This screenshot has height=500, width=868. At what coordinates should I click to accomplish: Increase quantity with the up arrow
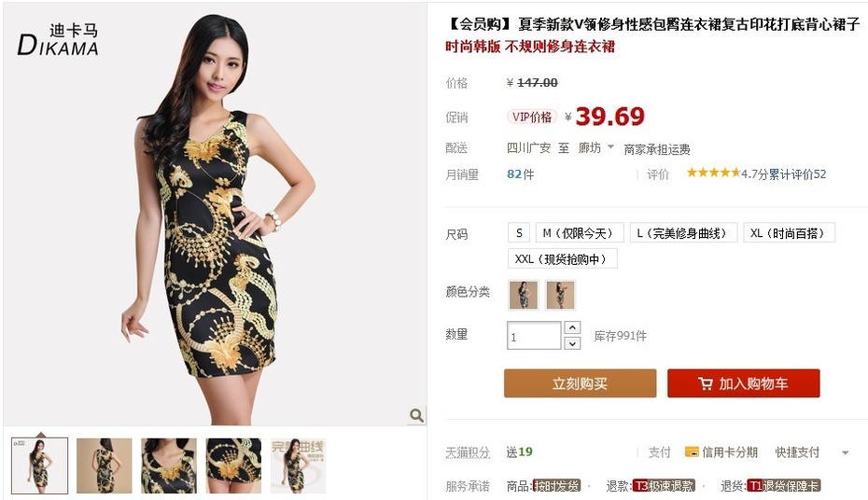click(572, 327)
